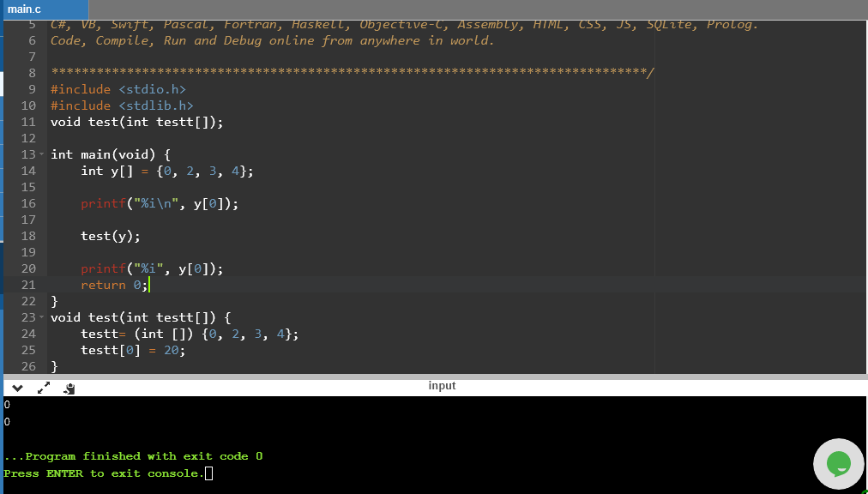Screen dimensions: 868x494
Task: Click 'Press ENTER to exit console.' prompt
Action: coord(104,473)
